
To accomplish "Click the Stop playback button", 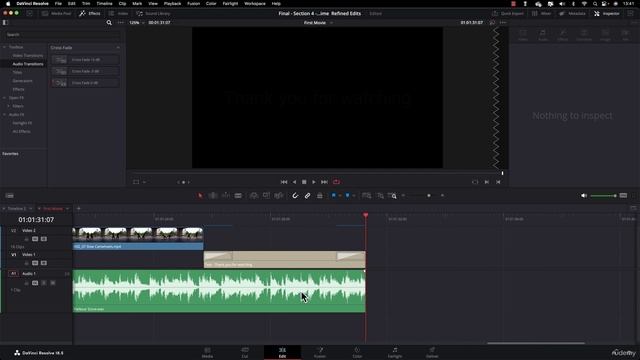I will [x=304, y=182].
